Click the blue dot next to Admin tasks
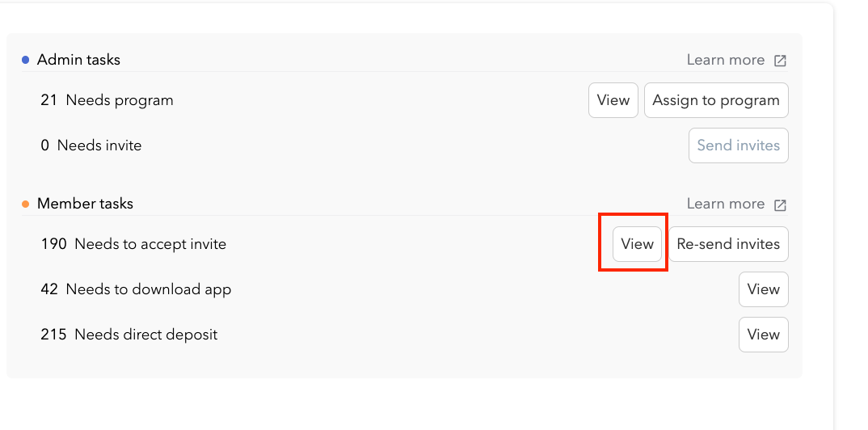 pos(26,60)
